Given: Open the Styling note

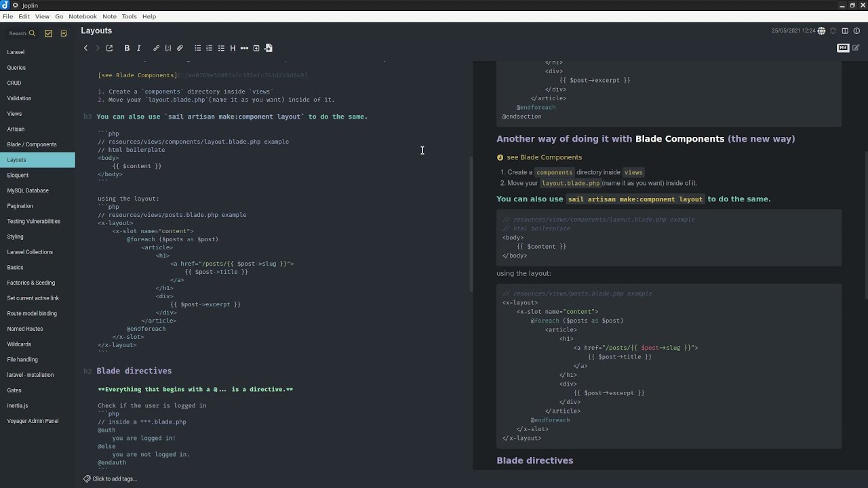Looking at the screenshot, I should coord(37,237).
